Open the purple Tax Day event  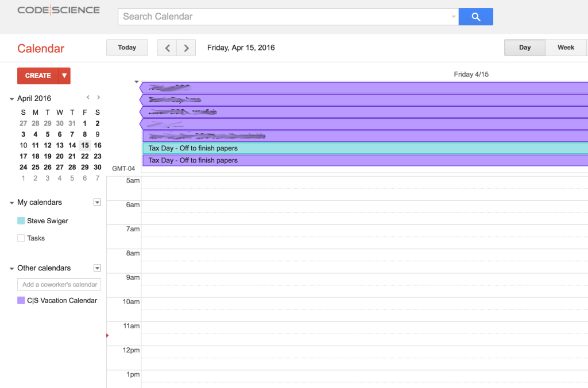[365, 161]
